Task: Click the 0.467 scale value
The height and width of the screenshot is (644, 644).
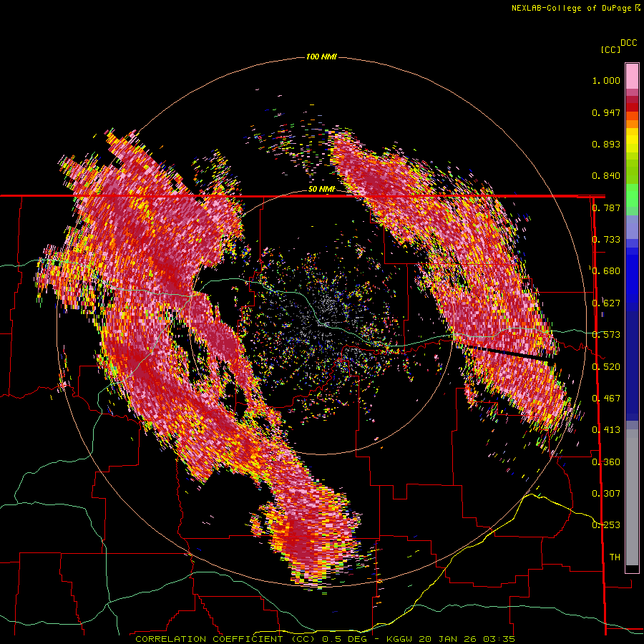Action: (606, 399)
